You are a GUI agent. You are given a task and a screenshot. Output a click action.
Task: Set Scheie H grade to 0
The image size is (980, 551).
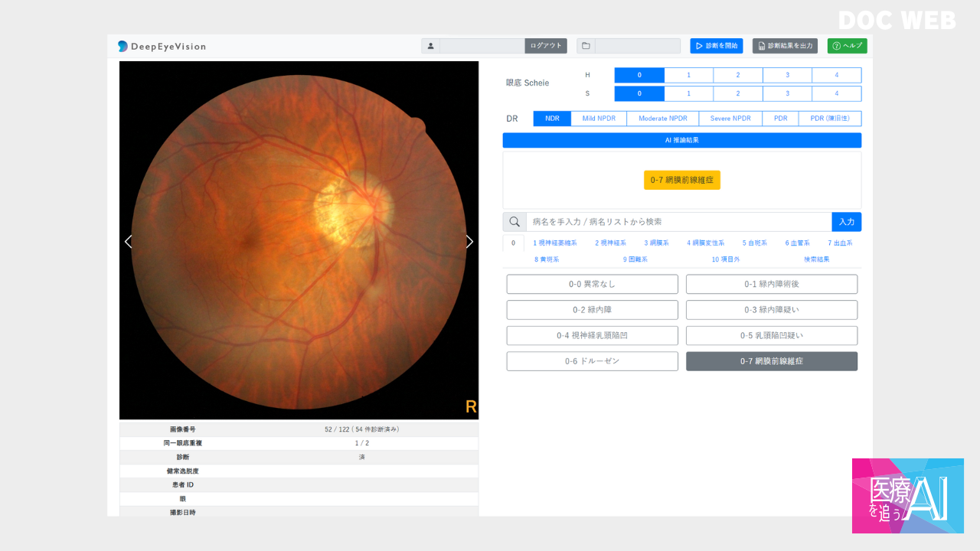click(x=639, y=75)
